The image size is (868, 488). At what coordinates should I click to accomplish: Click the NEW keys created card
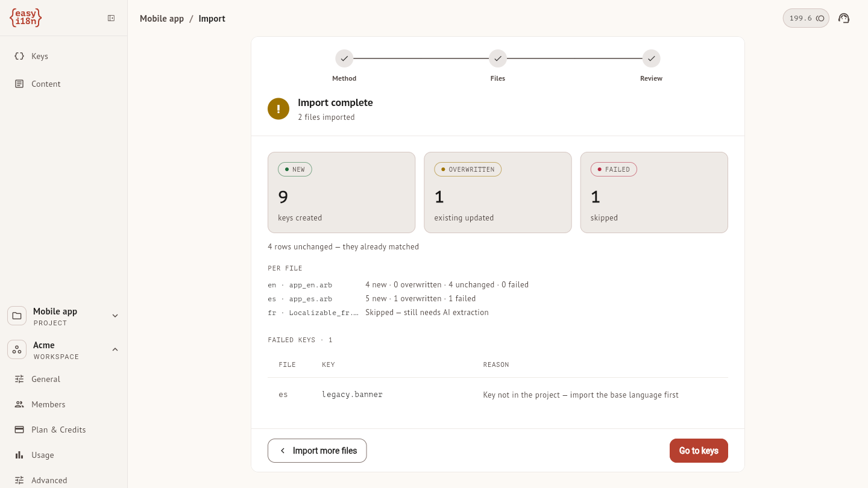[x=342, y=192]
